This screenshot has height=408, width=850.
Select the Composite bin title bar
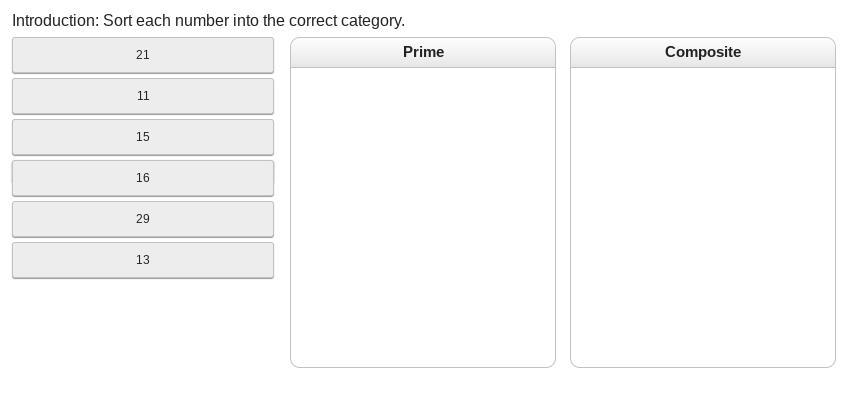pyautogui.click(x=703, y=52)
